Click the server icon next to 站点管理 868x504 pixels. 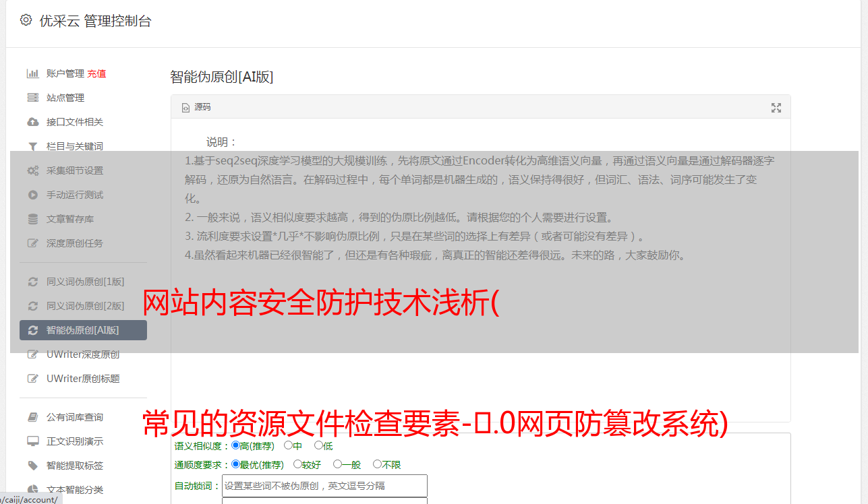32,98
